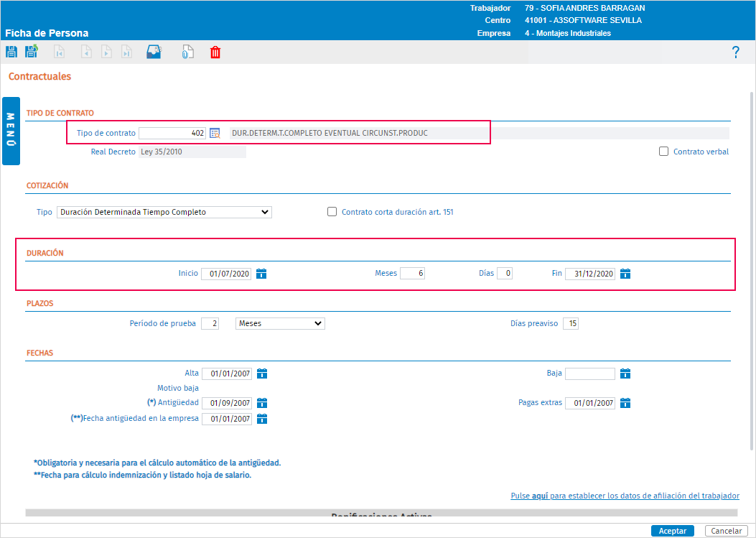Screen dimensions: 756x538
Task: Open the inbox tray icon
Action: point(154,52)
